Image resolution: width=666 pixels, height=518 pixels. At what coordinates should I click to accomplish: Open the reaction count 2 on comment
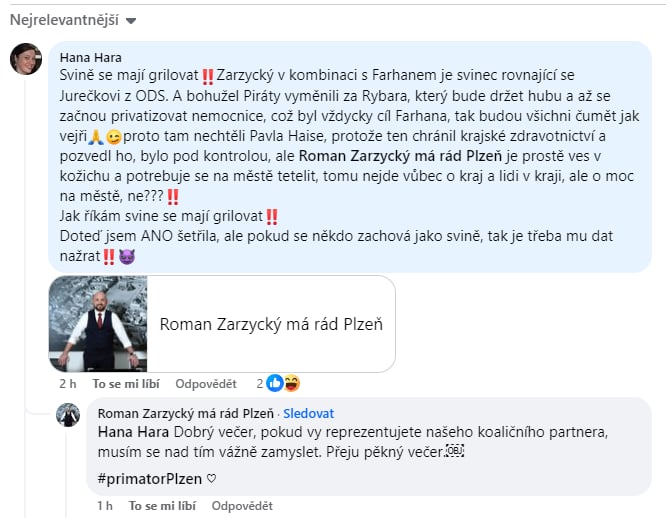point(260,384)
